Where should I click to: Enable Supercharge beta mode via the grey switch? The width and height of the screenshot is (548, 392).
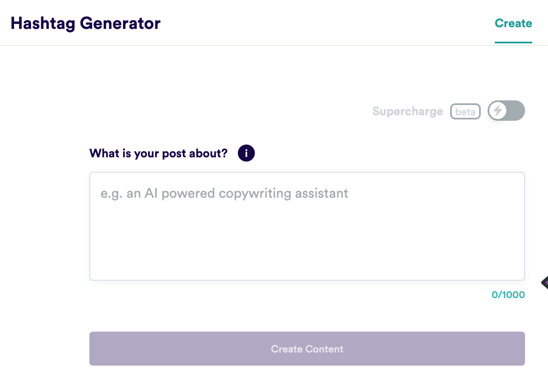click(x=506, y=111)
